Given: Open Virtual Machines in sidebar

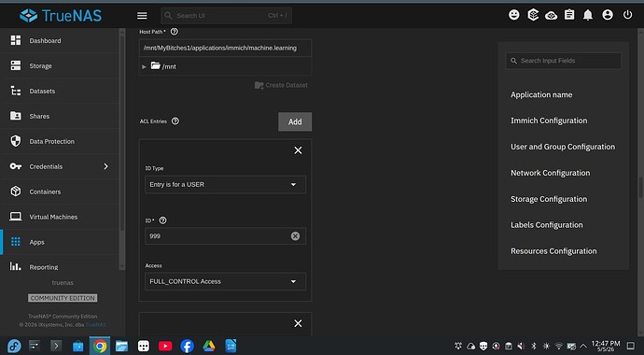Looking at the screenshot, I should (x=61, y=217).
